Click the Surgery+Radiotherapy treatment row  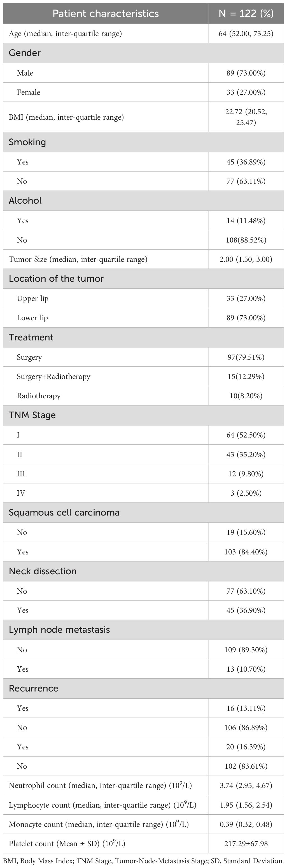(x=54, y=377)
